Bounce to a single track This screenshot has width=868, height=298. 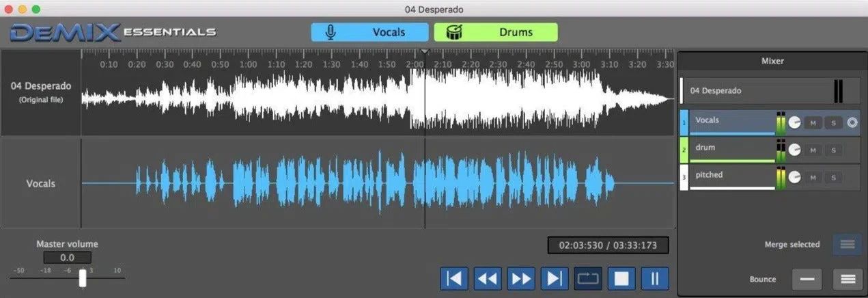(807, 279)
